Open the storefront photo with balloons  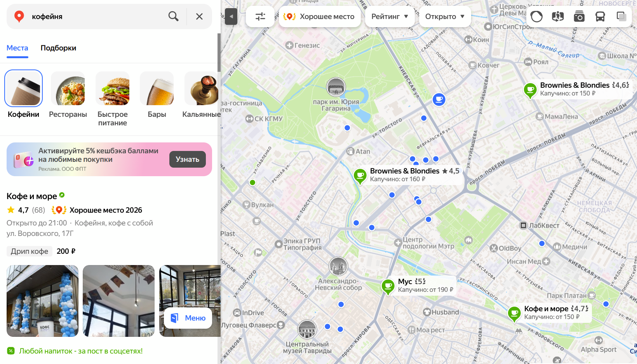coord(42,301)
